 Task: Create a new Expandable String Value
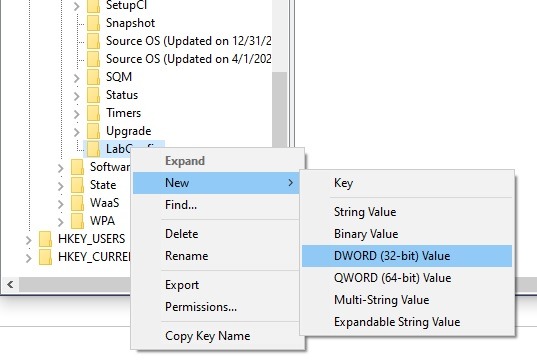[x=407, y=322]
